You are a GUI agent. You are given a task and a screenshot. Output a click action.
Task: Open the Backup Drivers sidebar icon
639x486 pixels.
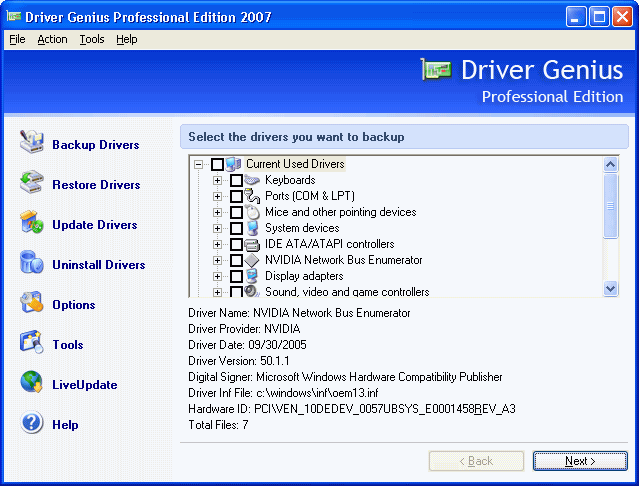click(x=32, y=144)
